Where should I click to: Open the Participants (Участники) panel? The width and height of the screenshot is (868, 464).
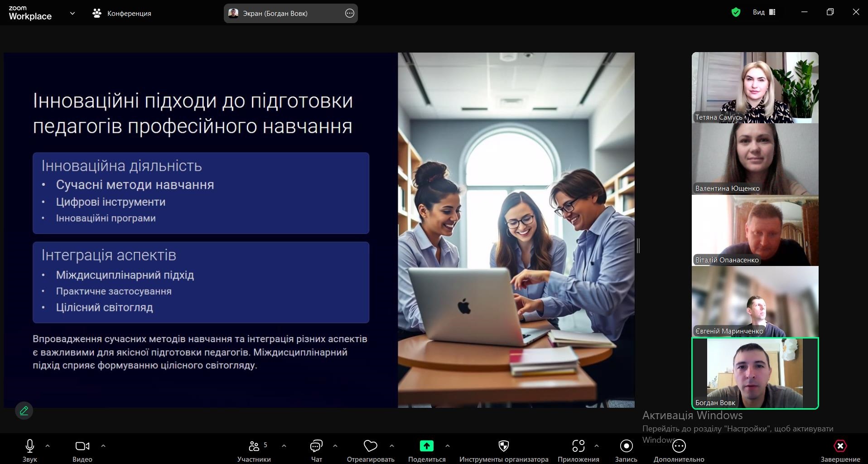pos(254,446)
